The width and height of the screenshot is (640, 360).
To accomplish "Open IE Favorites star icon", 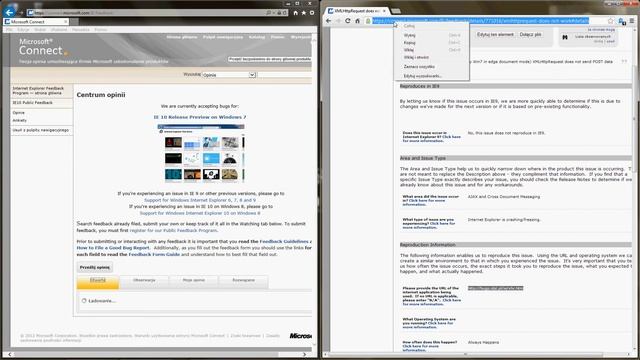I will [303, 13].
